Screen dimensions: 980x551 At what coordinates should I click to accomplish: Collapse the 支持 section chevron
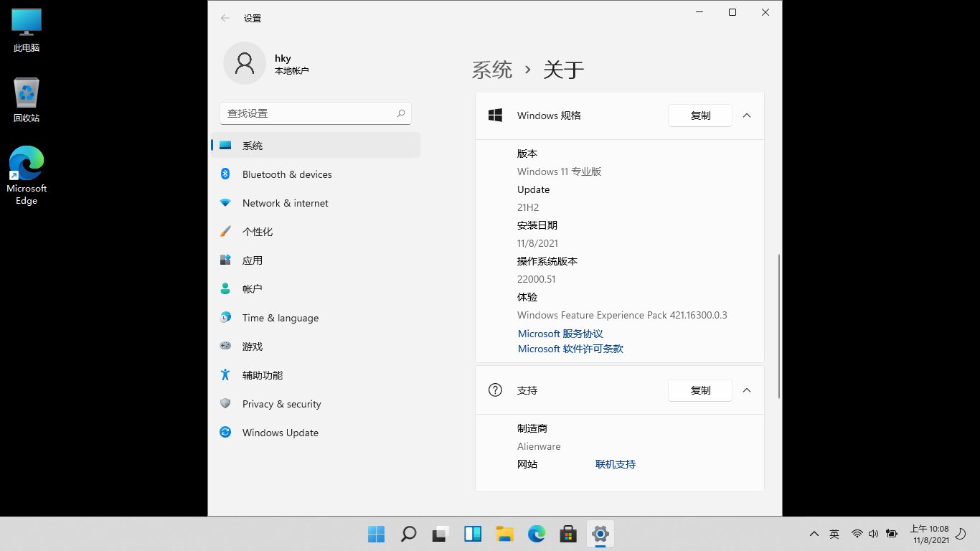tap(747, 390)
